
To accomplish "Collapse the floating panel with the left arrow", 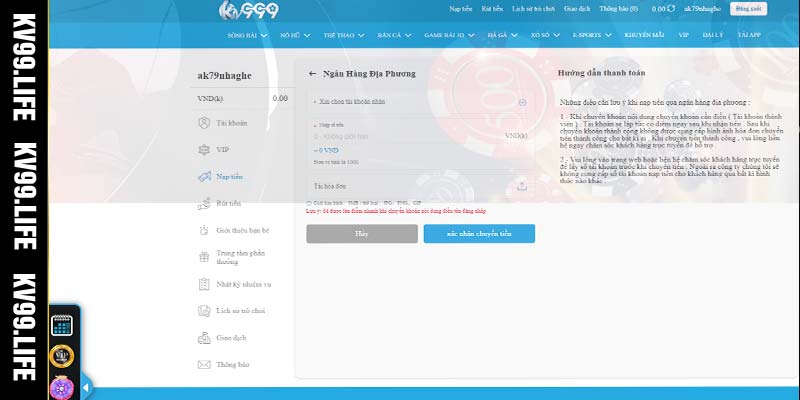I will [x=87, y=386].
